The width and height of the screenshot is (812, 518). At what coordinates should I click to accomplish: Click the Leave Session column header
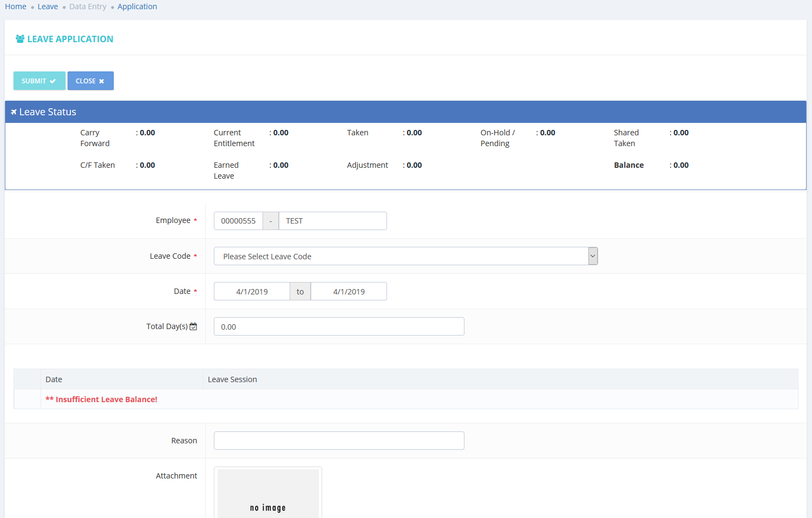(x=232, y=379)
